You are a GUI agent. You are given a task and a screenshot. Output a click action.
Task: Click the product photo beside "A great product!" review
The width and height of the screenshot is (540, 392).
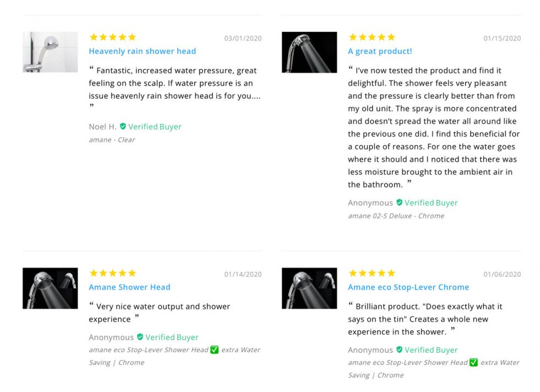(309, 52)
